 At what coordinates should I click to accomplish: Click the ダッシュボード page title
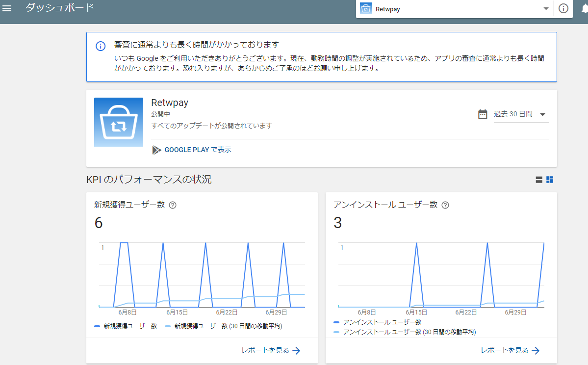(60, 8)
